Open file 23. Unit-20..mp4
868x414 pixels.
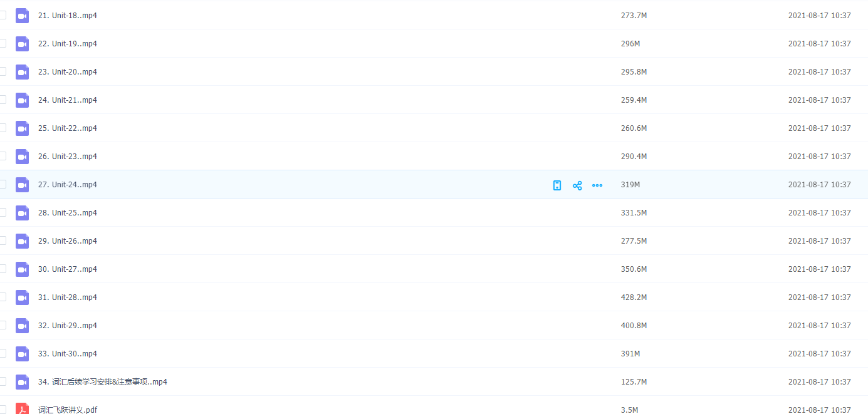(68, 72)
